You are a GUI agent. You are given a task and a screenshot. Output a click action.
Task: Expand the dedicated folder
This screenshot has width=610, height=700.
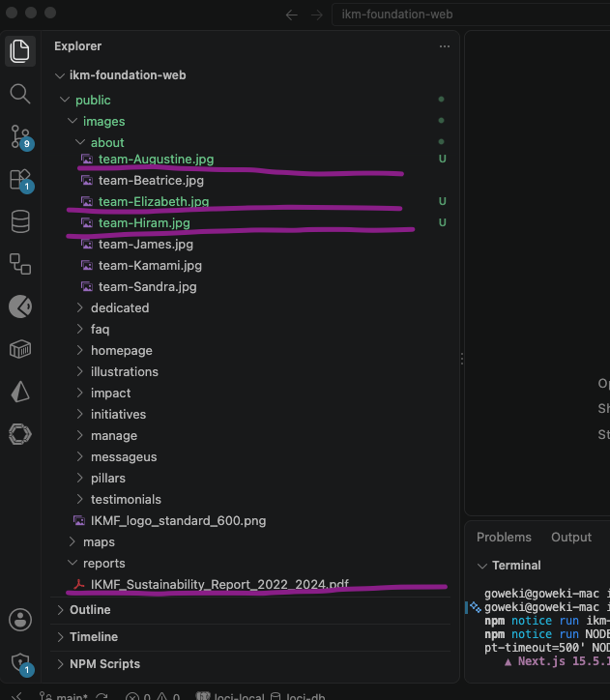tap(80, 307)
